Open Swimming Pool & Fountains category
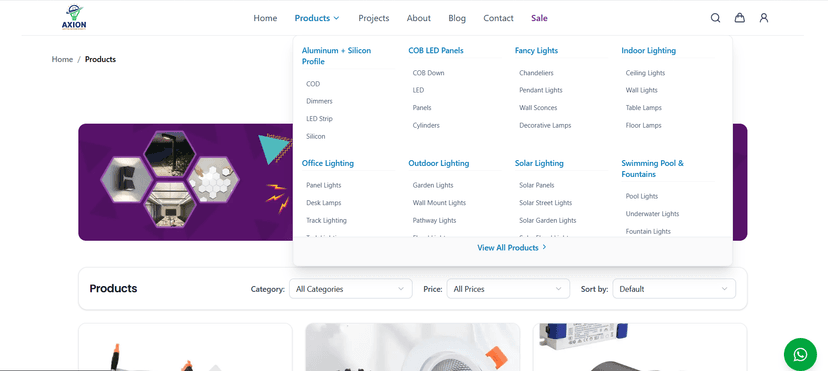Viewport: 828px width, 371px height. tap(652, 168)
